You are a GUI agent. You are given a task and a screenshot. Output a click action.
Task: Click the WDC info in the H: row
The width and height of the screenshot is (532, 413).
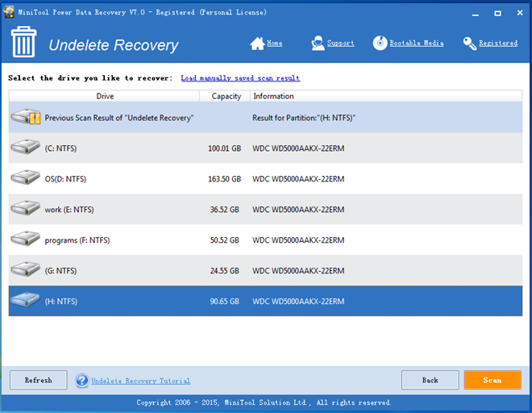click(298, 301)
